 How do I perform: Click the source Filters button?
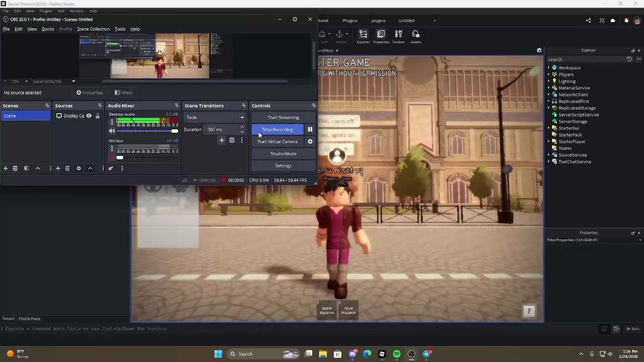[x=123, y=93]
